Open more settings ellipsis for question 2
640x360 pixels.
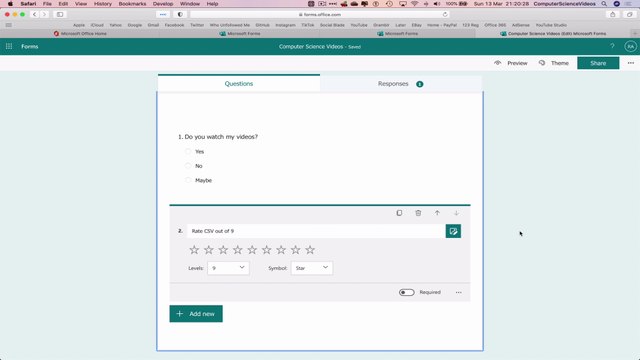(458, 292)
